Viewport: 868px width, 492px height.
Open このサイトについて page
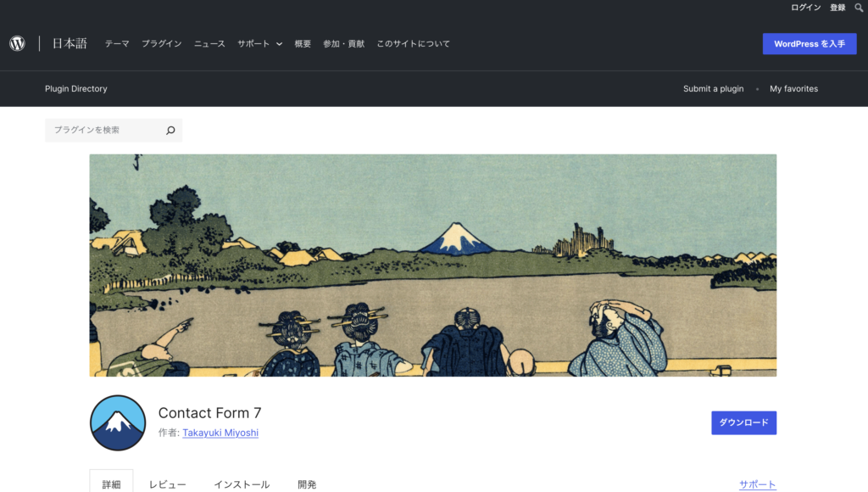click(x=413, y=44)
